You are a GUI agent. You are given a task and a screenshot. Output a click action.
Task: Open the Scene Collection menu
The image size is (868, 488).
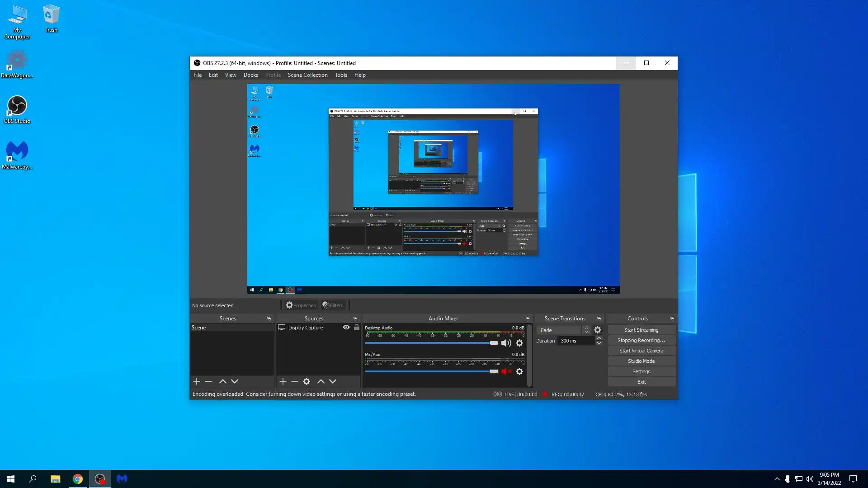[x=307, y=75]
